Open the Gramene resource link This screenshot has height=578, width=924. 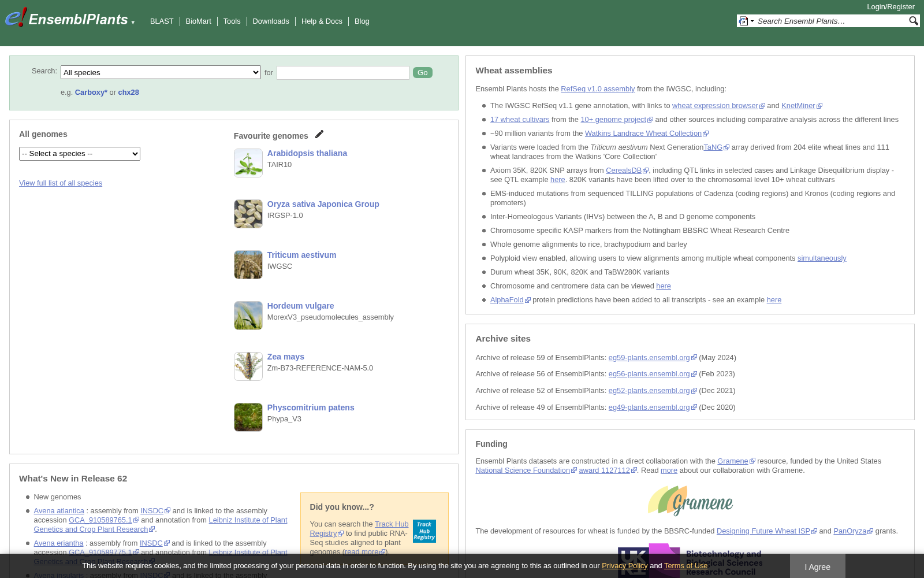coord(736,461)
